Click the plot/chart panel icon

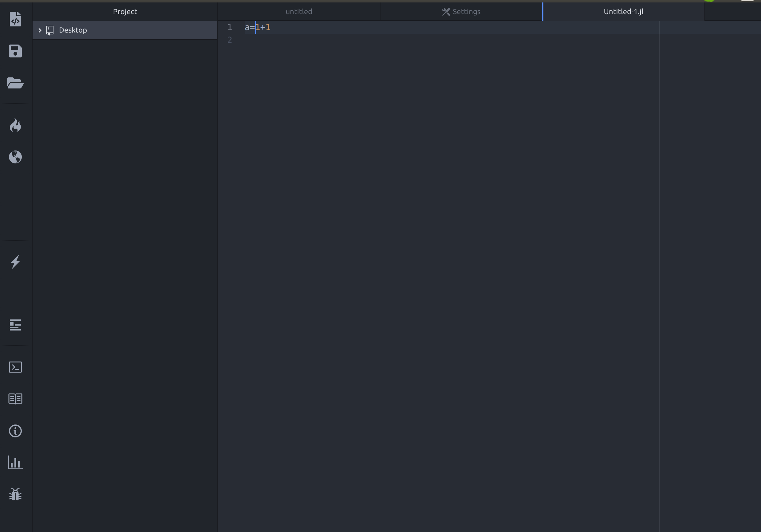point(15,462)
